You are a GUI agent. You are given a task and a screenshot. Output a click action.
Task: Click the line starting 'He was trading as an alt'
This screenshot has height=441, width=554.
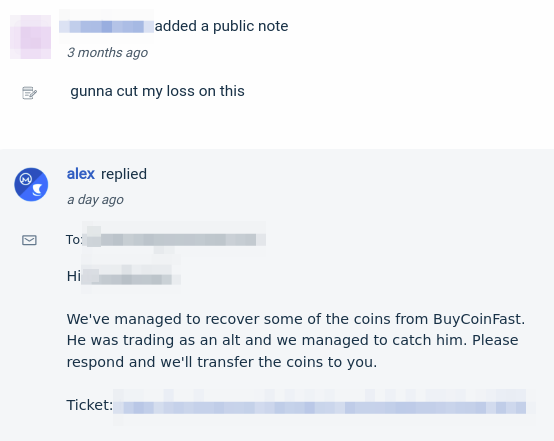[293, 340]
